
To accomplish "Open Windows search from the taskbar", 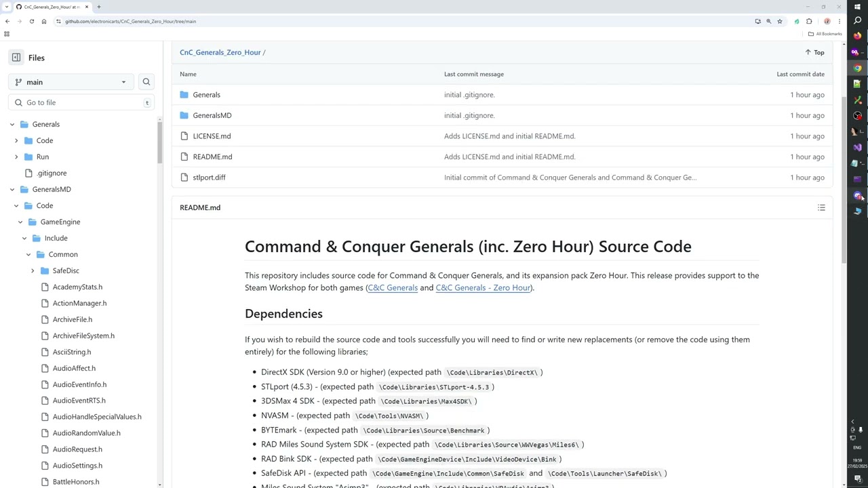I will (x=858, y=20).
